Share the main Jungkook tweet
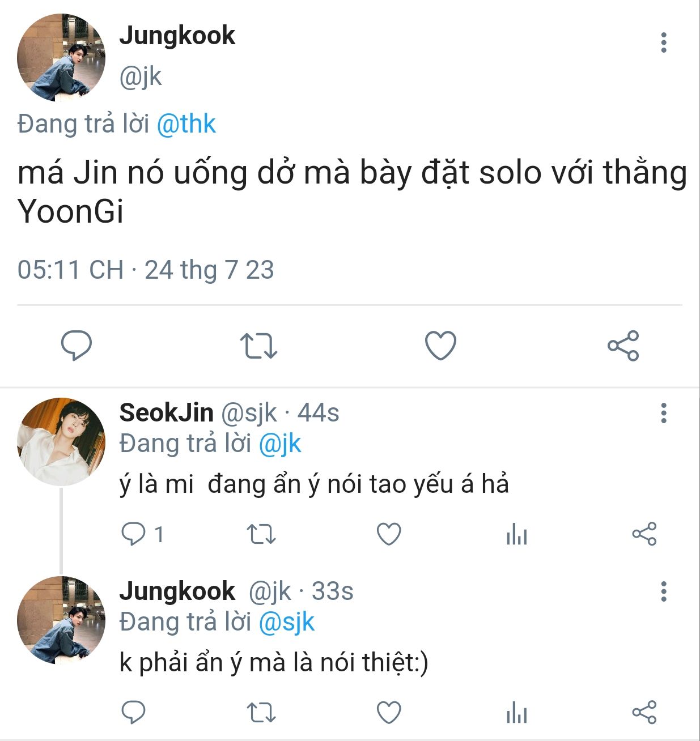The height and width of the screenshot is (741, 700). pyautogui.click(x=623, y=346)
